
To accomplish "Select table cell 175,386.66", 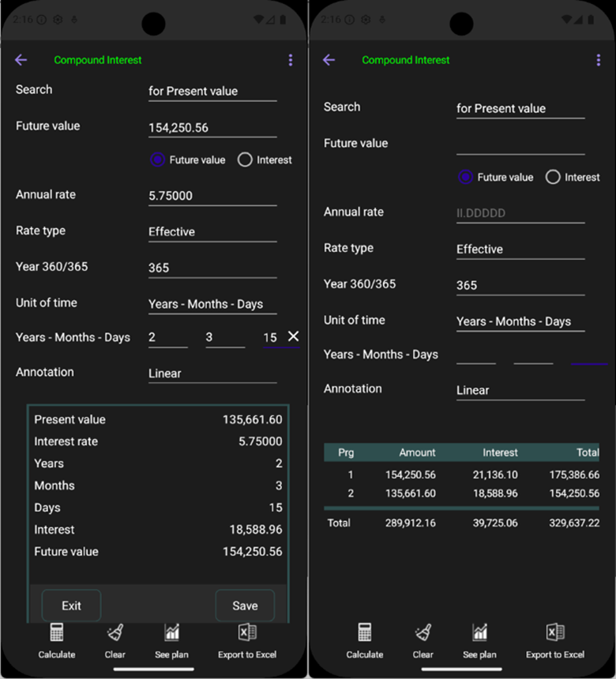I will [x=574, y=475].
